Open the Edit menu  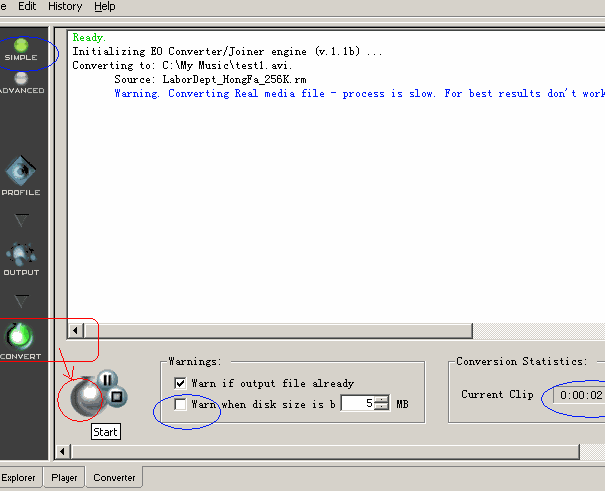pyautogui.click(x=27, y=6)
